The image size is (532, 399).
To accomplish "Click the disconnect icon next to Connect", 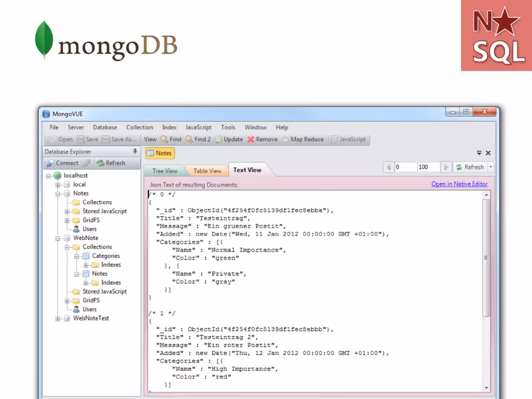I will [x=86, y=163].
